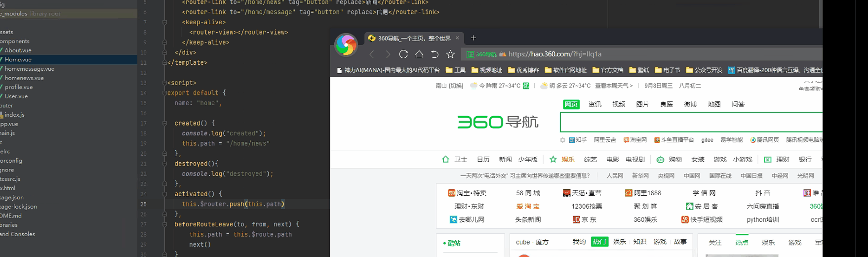Click the undo/restore closed tab icon

[x=434, y=54]
